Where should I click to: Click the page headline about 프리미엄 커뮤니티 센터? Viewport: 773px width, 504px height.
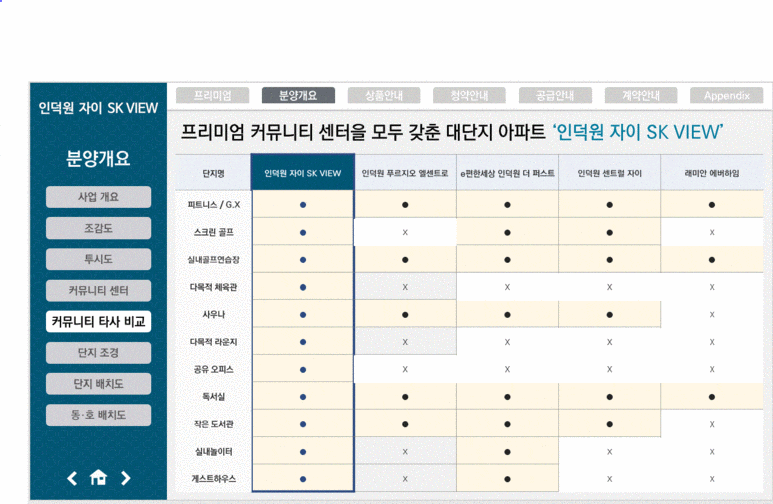coord(452,132)
